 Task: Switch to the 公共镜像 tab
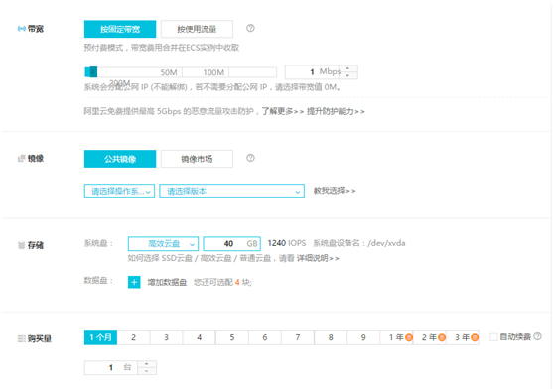pyautogui.click(x=120, y=159)
